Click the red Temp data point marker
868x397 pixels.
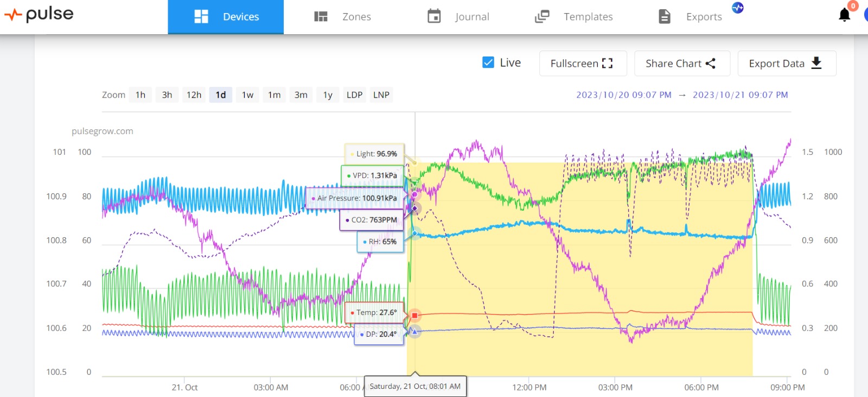click(x=414, y=316)
